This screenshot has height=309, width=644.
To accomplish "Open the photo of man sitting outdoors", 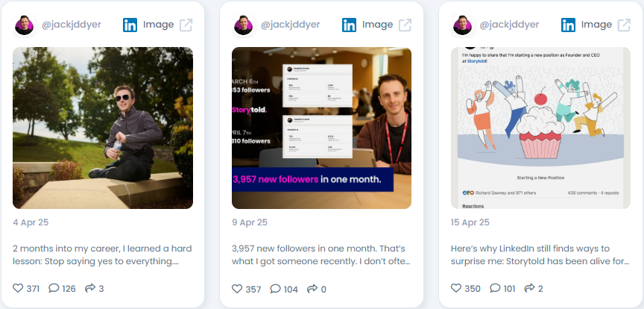I will click(x=103, y=128).
